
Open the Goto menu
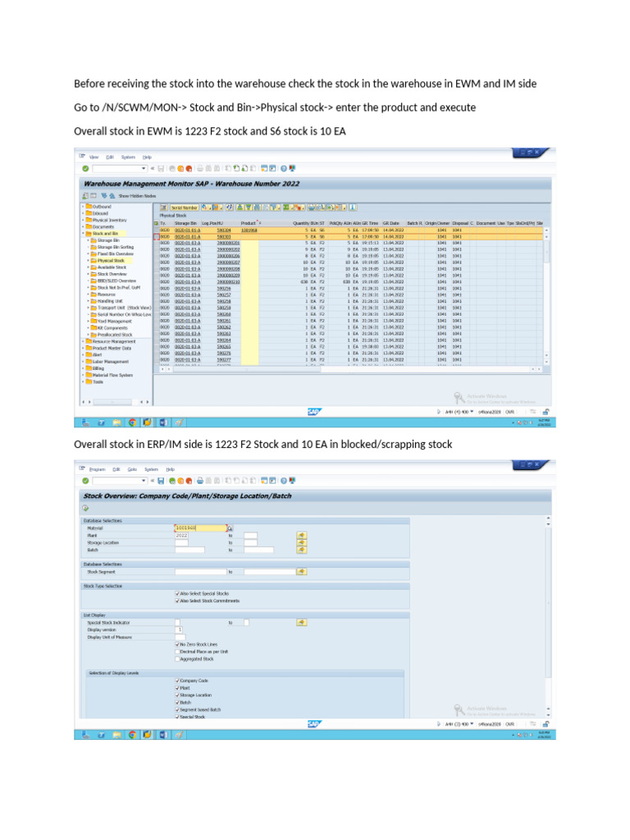132,469
